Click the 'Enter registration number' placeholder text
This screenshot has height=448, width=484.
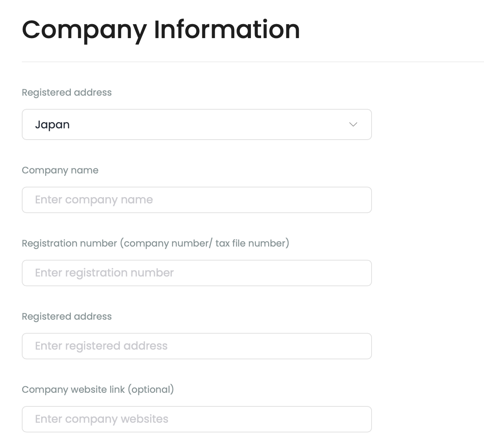pyautogui.click(x=104, y=273)
